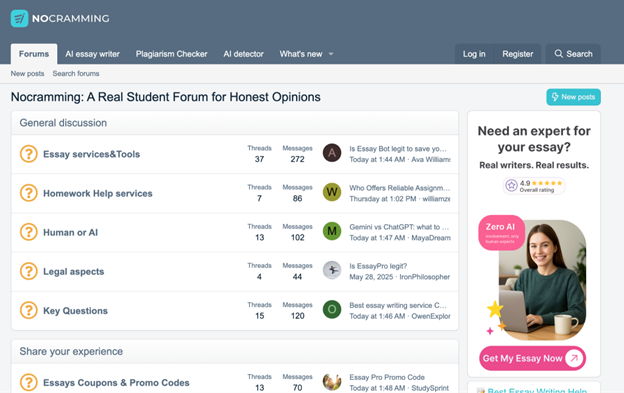624x393 pixels.
Task: Open the New posts sub-navigation link
Action: [27, 74]
